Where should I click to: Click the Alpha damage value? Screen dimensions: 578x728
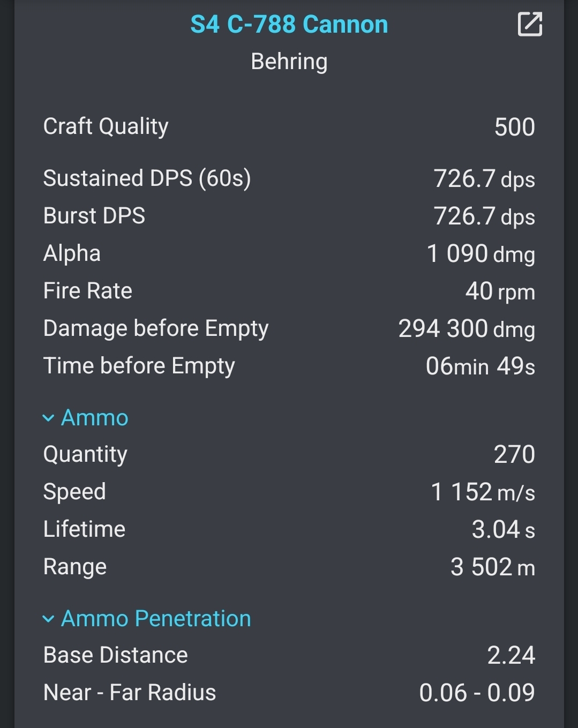tap(481, 254)
